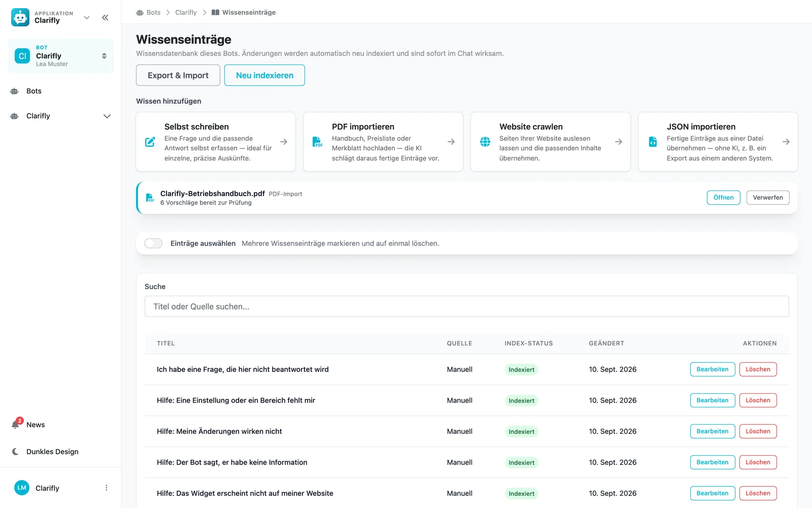Screen dimensions: 812x508
Task: Click the '6 Vorschläge bereit zur Prüfung' text
Action: point(206,203)
